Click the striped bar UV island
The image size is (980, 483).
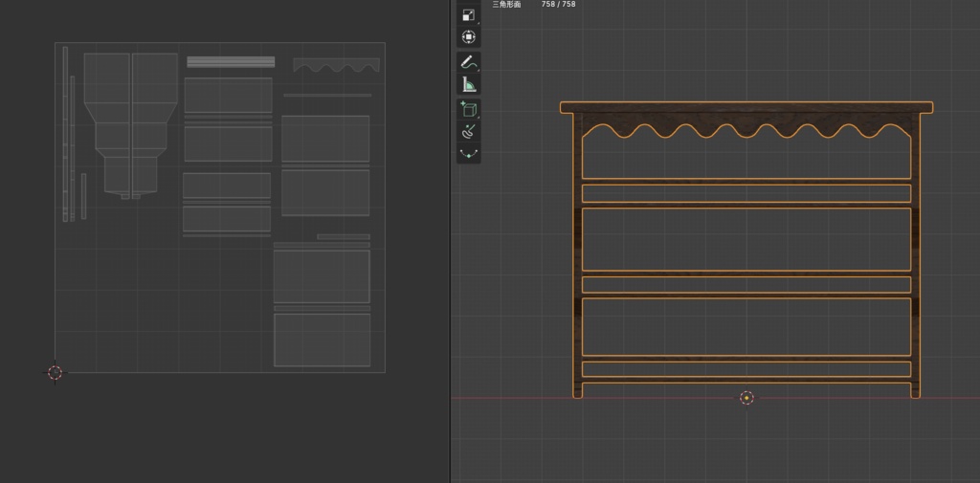pos(231,62)
